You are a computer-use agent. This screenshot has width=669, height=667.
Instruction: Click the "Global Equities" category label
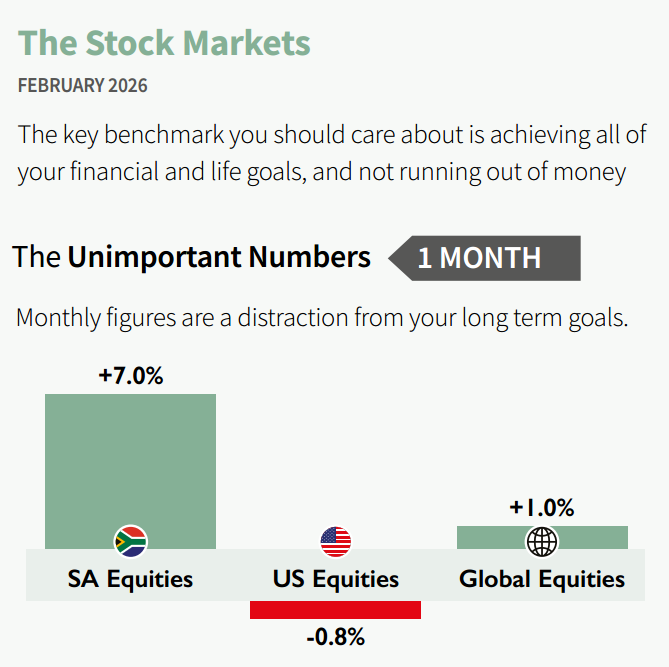coord(542,579)
